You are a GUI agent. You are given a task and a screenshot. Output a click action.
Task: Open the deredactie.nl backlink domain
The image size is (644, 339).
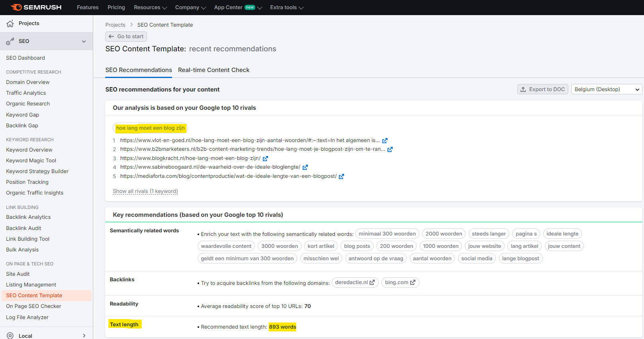(355, 282)
